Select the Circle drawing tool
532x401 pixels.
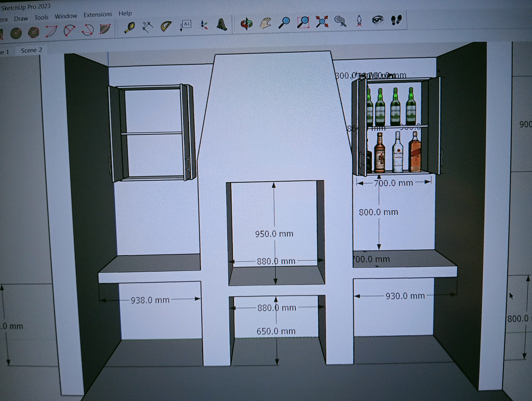16,33
